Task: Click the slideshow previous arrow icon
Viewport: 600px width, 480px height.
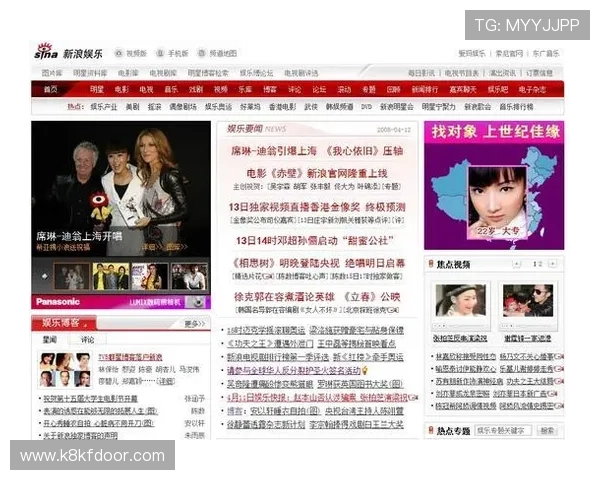Action: (44, 276)
